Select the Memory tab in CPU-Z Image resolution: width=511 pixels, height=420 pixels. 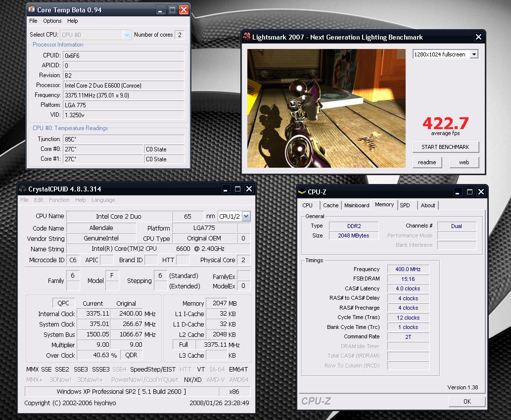pos(384,205)
